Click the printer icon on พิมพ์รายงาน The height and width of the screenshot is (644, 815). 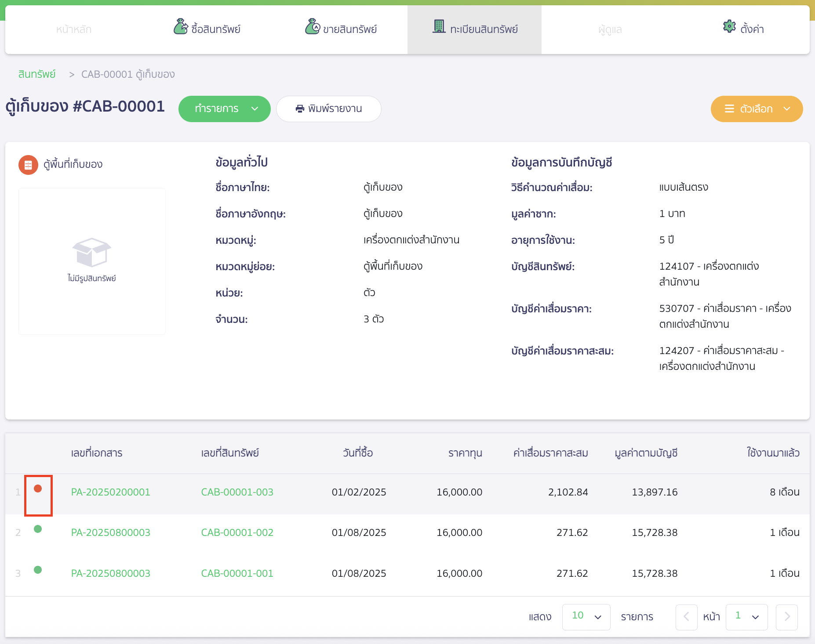[300, 109]
